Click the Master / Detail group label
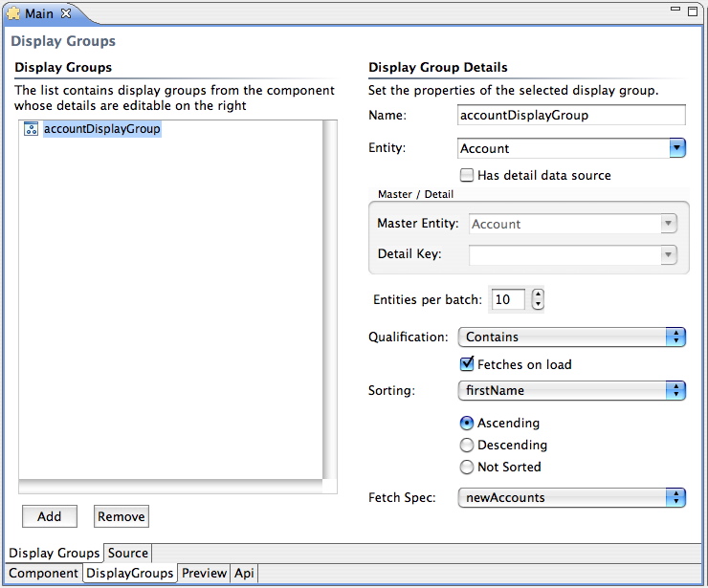 pyautogui.click(x=415, y=194)
